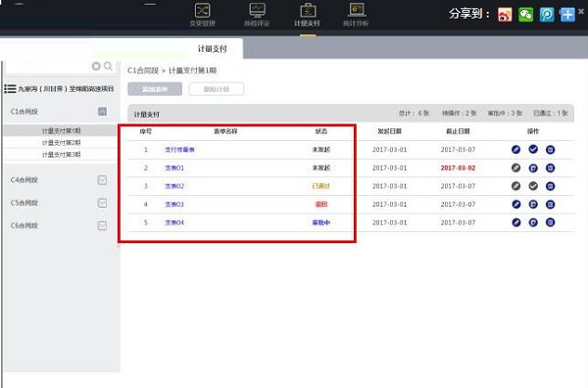Open the 质检评定 monitor icon in top bar
Image resolution: width=588 pixels, height=388 pixels.
pyautogui.click(x=257, y=11)
